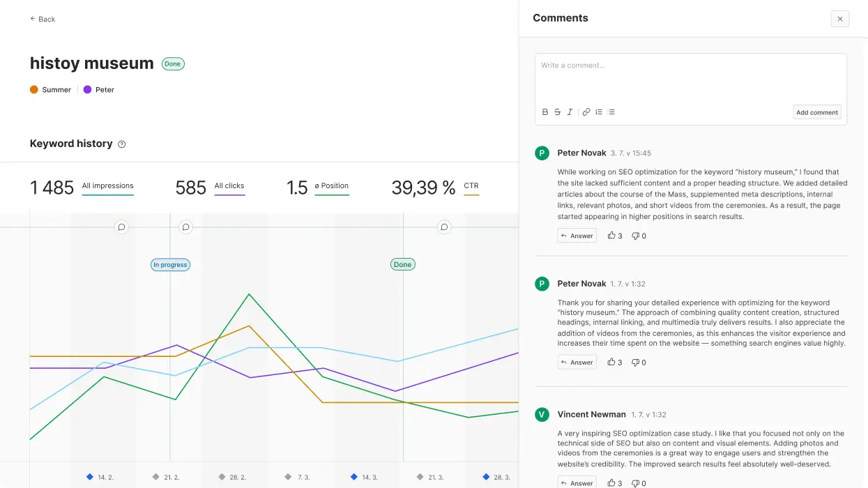Toggle the CTR metric line
The image size is (868, 488).
[471, 186]
